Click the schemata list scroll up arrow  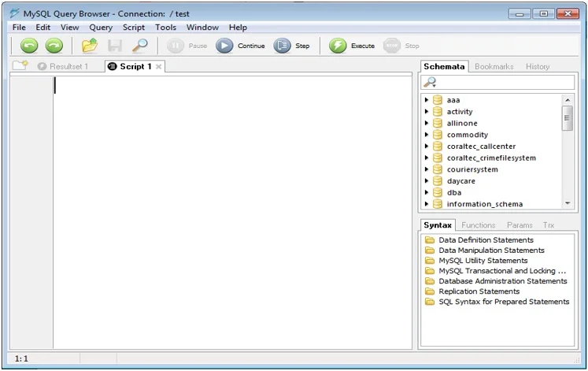click(x=568, y=100)
